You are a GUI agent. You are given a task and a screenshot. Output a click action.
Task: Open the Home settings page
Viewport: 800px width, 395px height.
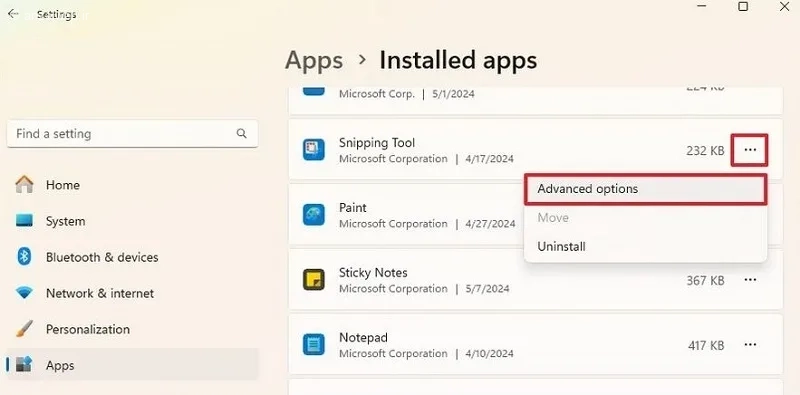pos(132,185)
